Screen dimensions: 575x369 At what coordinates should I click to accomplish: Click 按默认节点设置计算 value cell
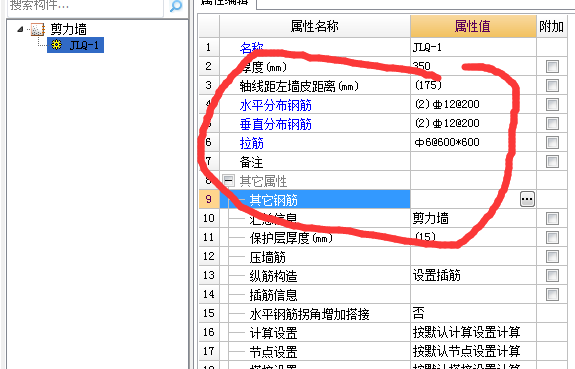click(473, 352)
